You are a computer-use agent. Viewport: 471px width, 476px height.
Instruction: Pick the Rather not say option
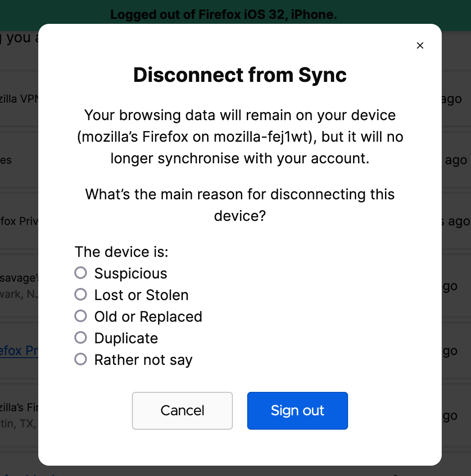pyautogui.click(x=81, y=359)
